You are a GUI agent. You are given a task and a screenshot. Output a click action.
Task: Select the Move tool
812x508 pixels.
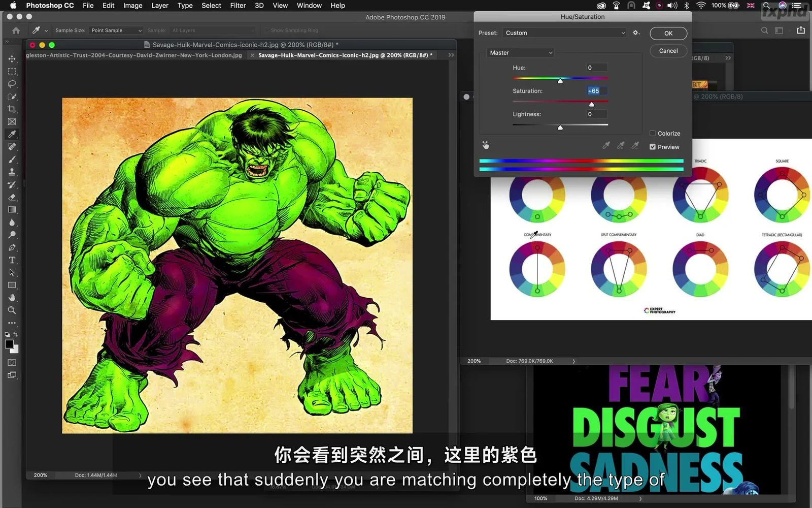12,59
